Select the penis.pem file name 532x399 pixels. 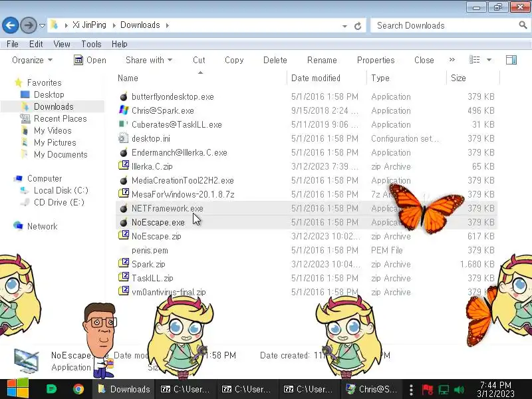coord(150,251)
